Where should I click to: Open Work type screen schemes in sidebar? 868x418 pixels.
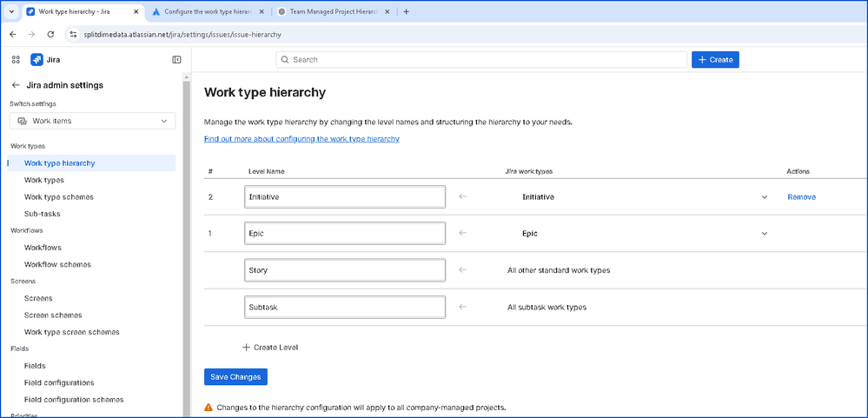tap(71, 332)
